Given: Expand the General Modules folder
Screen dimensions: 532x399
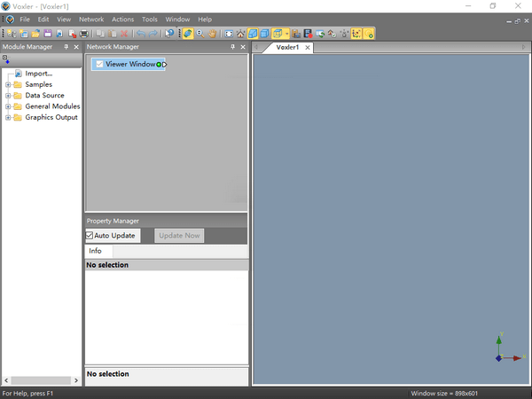Looking at the screenshot, I should (x=8, y=106).
